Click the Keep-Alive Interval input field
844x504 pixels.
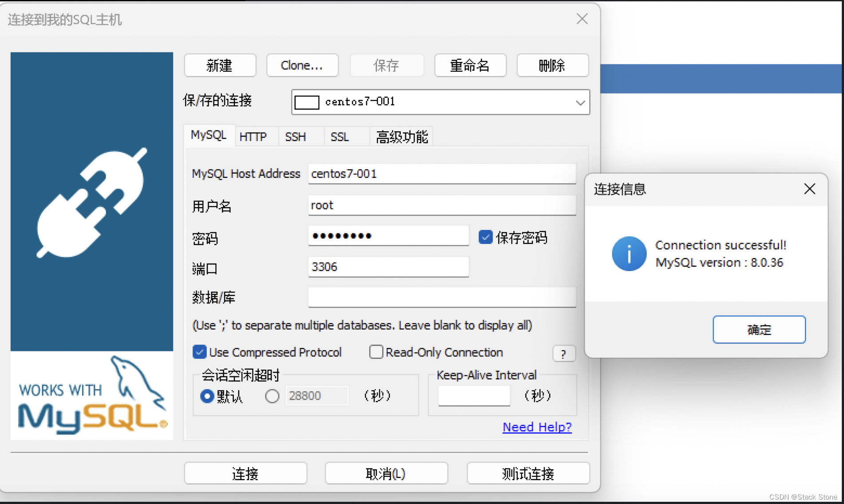[474, 396]
